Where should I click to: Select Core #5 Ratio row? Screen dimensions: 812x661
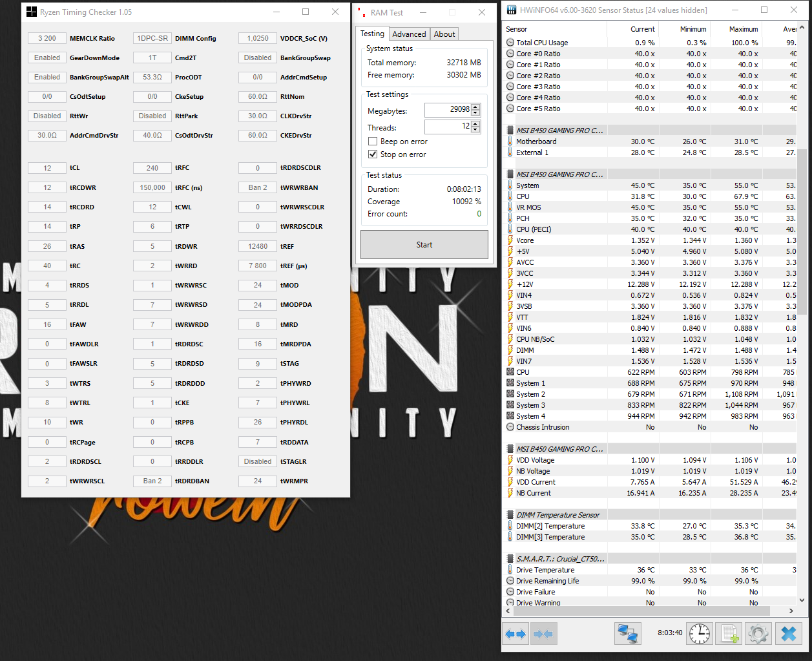[650, 109]
